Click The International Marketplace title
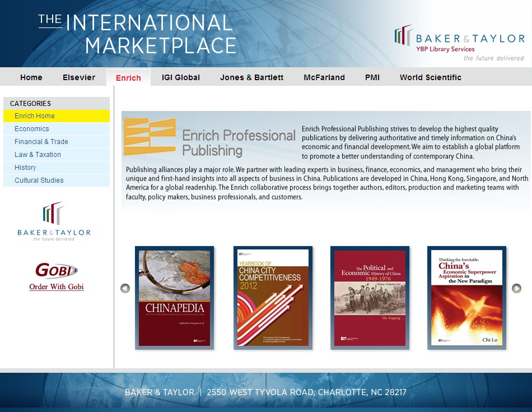 click(x=137, y=34)
